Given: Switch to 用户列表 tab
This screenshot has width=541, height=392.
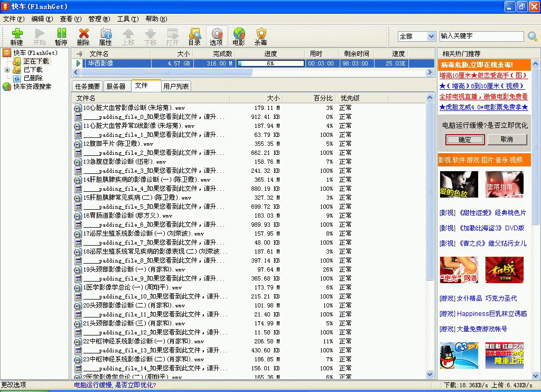Looking at the screenshot, I should coord(176,86).
